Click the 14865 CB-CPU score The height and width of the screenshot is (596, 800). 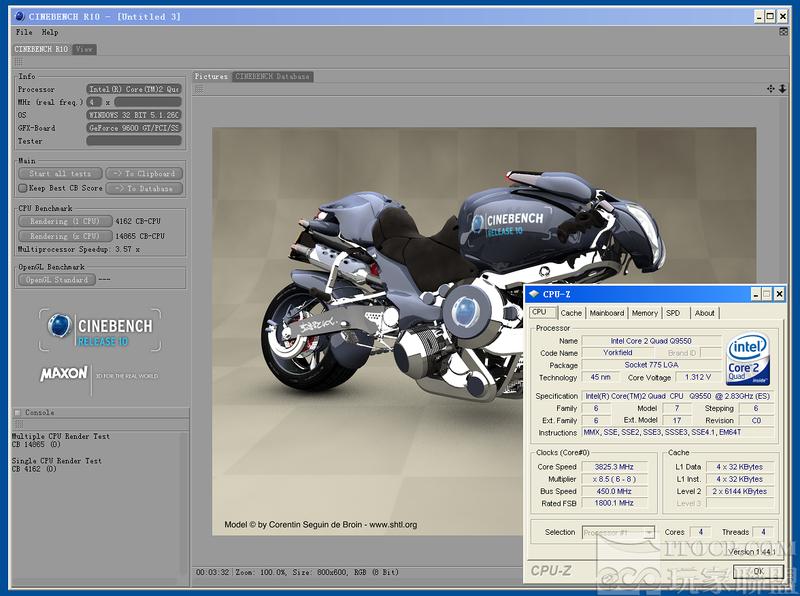tap(140, 236)
